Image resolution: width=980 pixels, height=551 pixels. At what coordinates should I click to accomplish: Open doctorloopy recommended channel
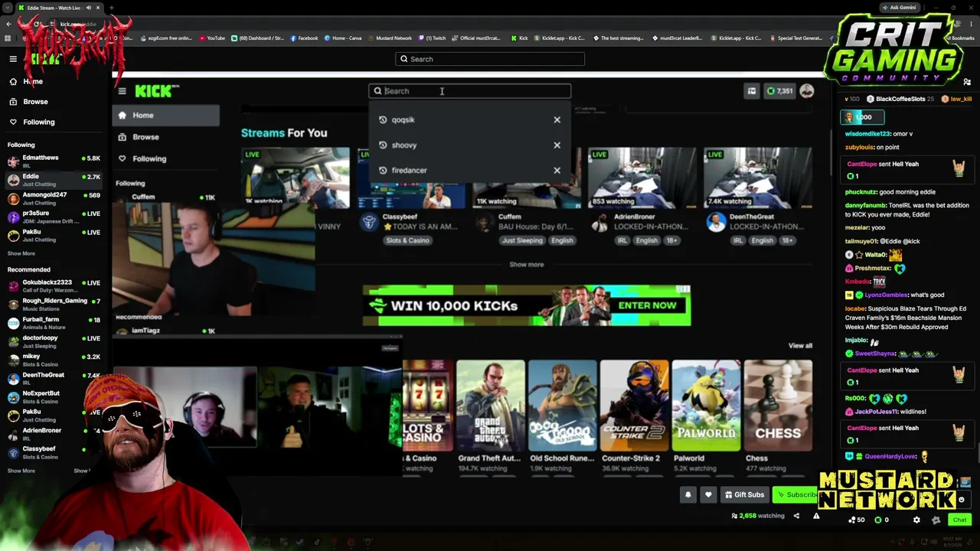click(x=54, y=341)
